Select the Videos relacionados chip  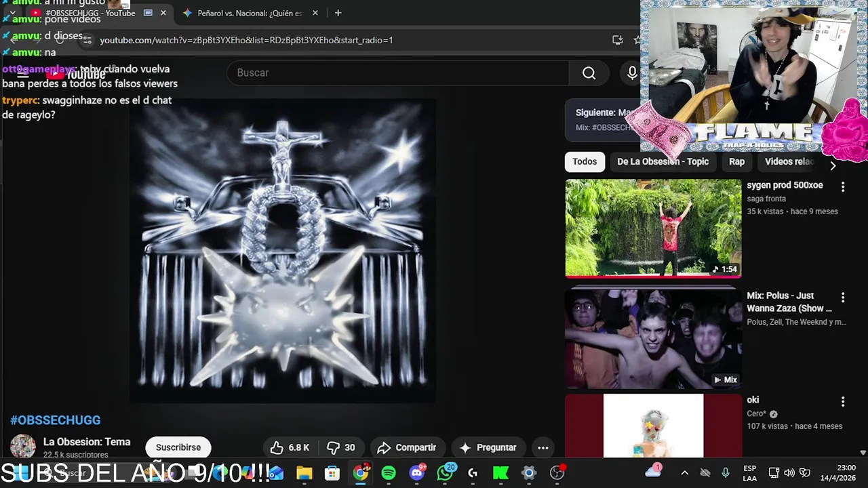(x=789, y=161)
